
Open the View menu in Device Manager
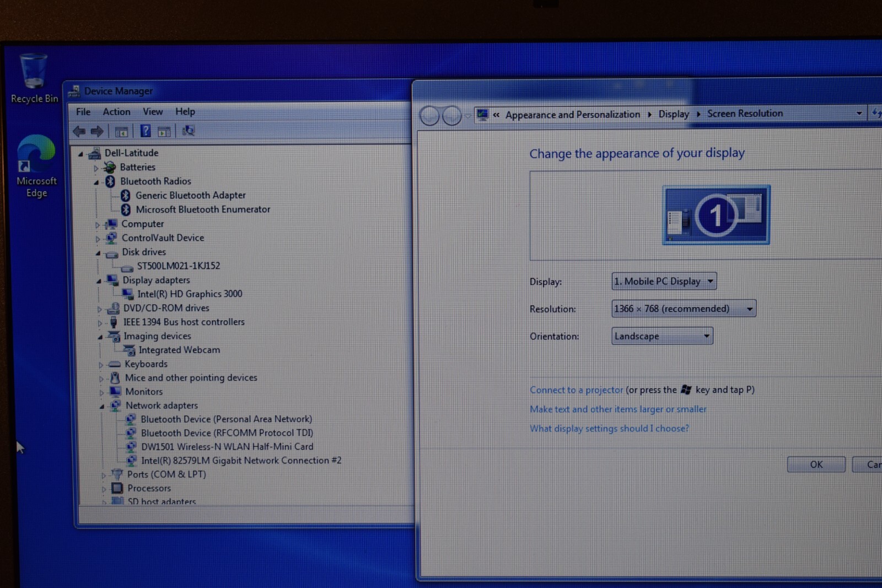153,112
